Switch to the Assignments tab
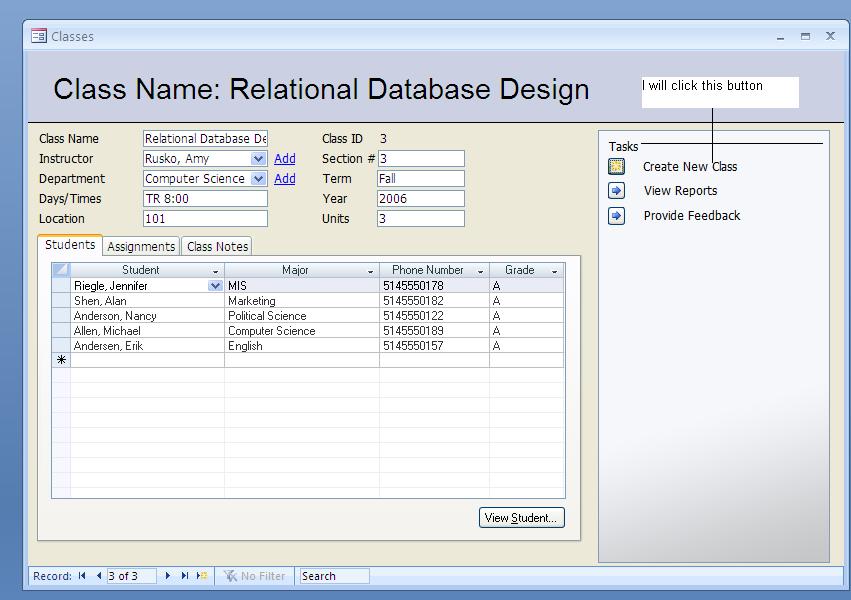The image size is (851, 600). (x=141, y=247)
